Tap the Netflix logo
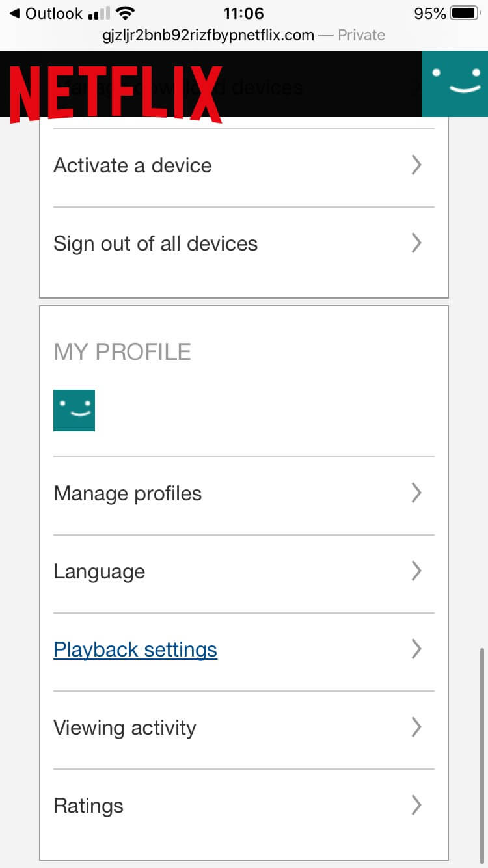488x868 pixels. [116, 93]
